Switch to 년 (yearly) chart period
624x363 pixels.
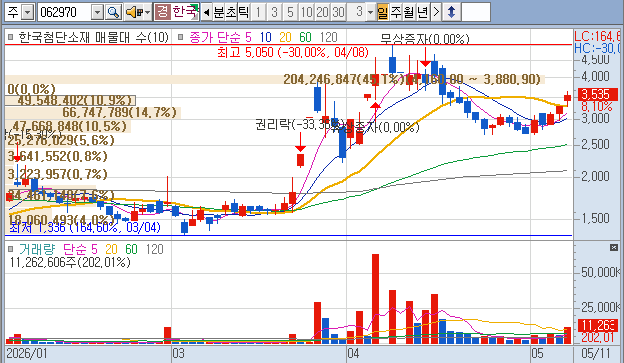(x=423, y=12)
